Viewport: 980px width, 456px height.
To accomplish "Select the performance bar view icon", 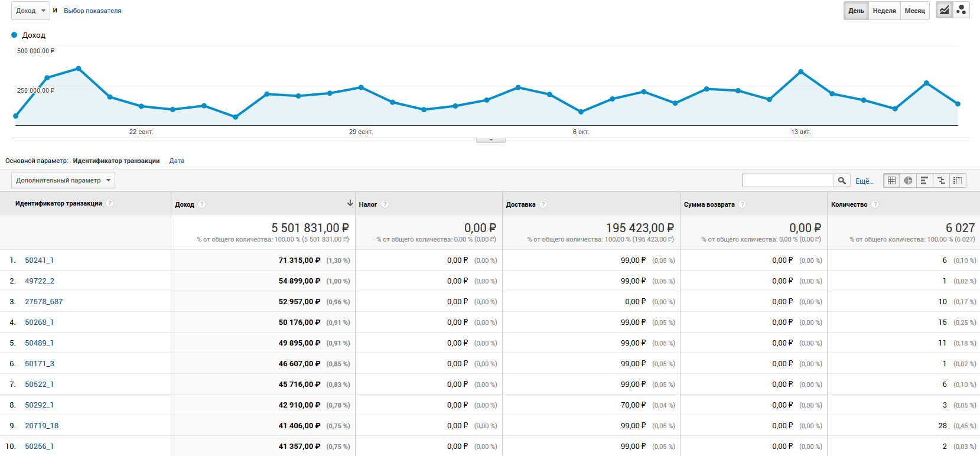I will pyautogui.click(x=924, y=181).
